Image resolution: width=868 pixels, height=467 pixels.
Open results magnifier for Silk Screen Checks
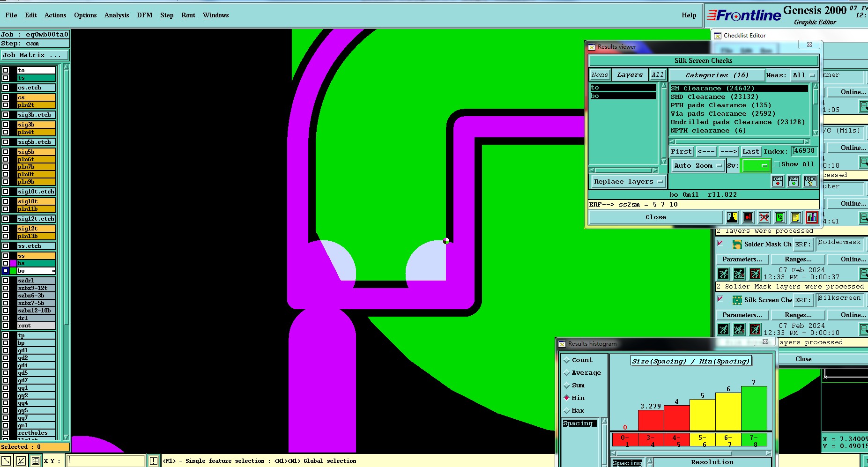(x=864, y=329)
